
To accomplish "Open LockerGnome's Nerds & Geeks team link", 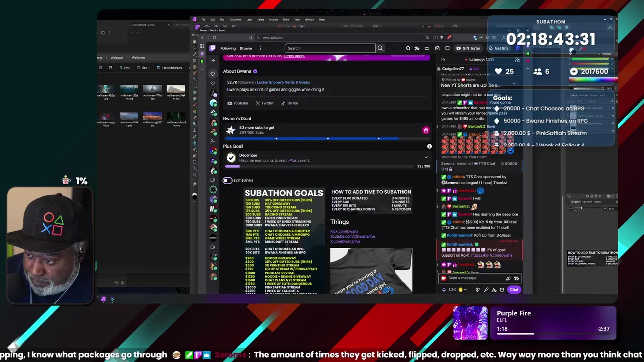I will point(283,82).
